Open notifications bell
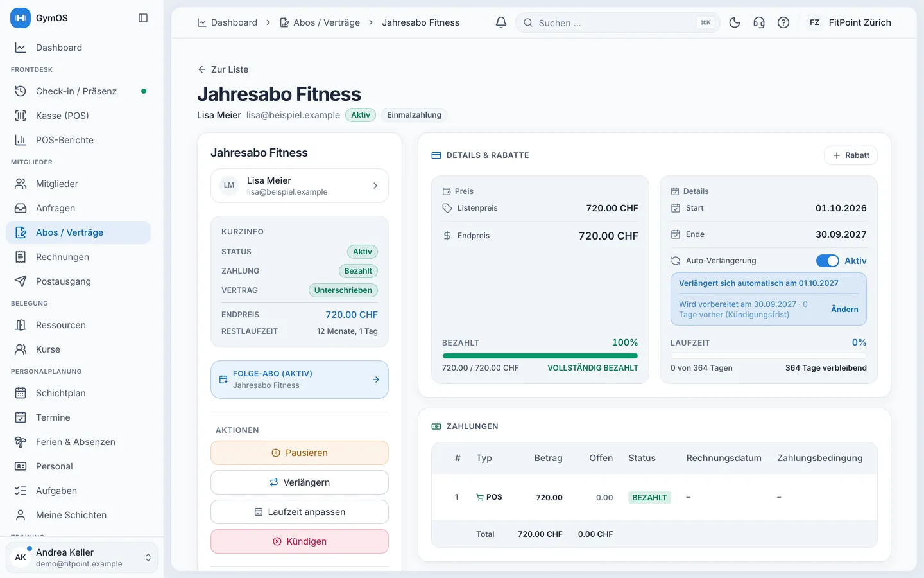Viewport: 924px width, 578px height. pos(501,22)
